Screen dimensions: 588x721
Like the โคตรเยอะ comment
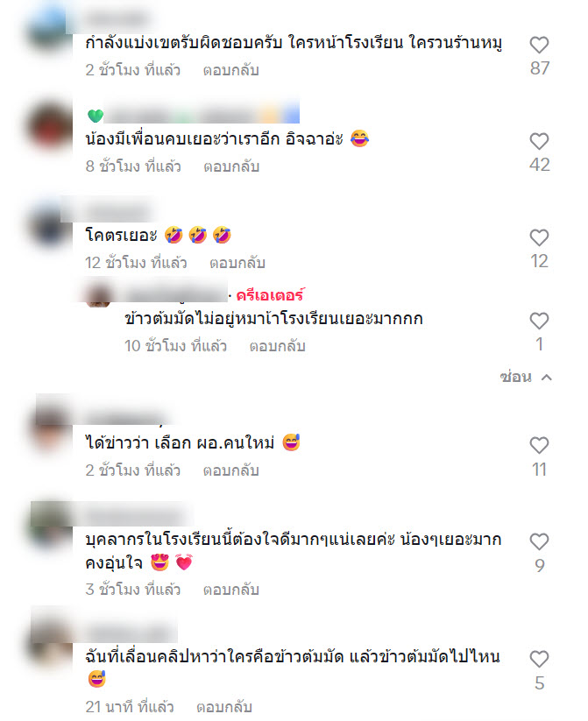pos(539,237)
